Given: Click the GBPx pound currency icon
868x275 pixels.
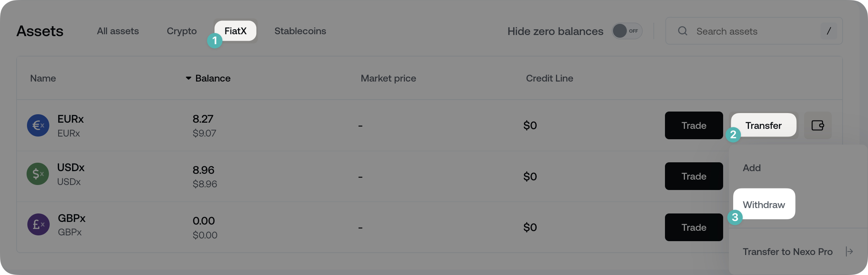Looking at the screenshot, I should pos(38,225).
